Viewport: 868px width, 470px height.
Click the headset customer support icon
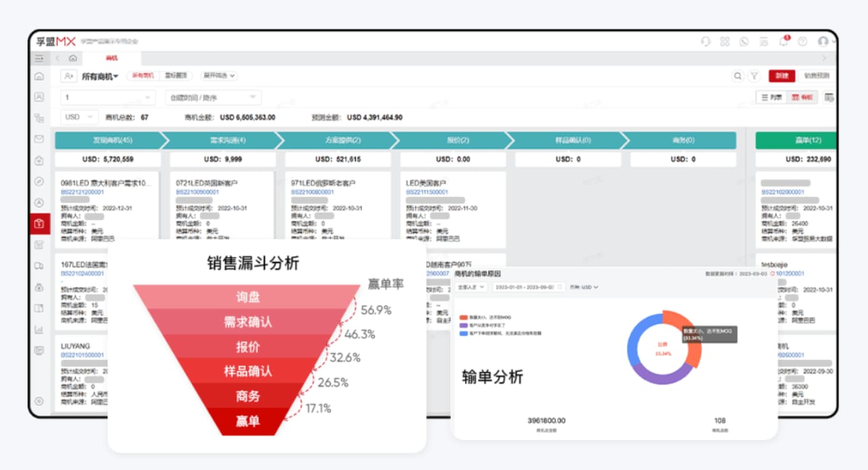coord(705,41)
